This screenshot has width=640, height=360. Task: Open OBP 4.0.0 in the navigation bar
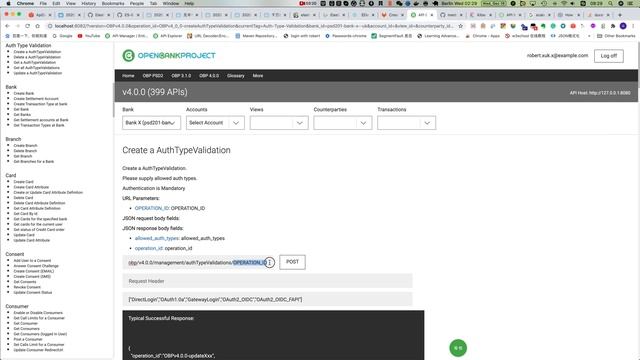tap(209, 76)
